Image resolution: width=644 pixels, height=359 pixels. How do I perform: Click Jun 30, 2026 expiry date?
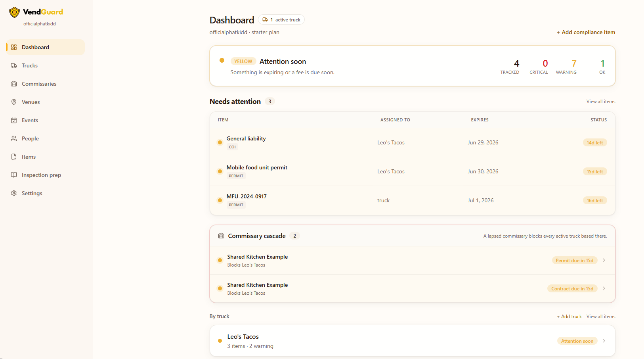point(483,171)
